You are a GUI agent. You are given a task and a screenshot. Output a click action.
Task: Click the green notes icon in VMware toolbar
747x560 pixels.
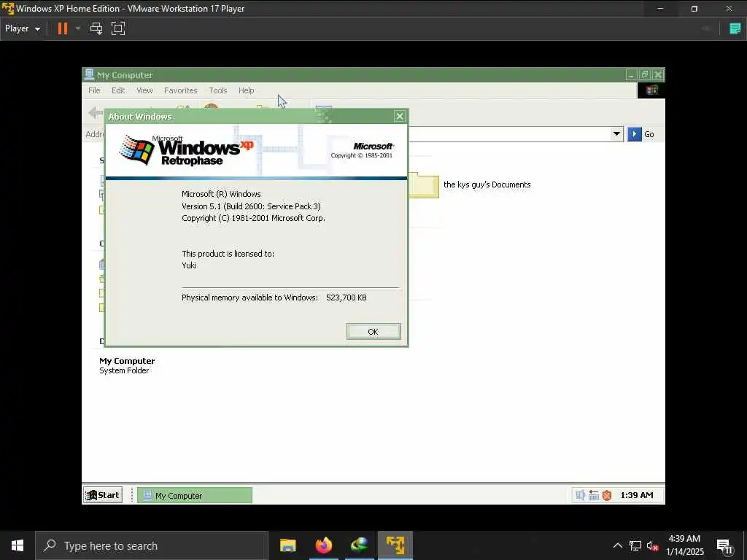pos(735,28)
